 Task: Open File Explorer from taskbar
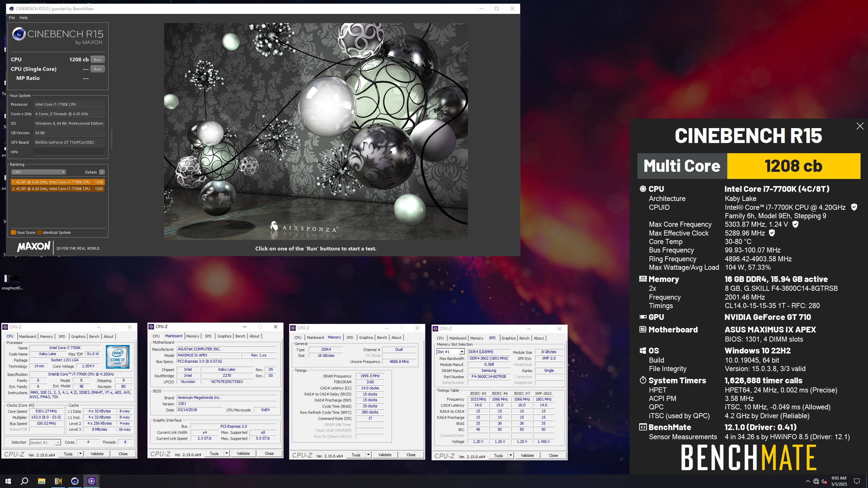[41, 481]
